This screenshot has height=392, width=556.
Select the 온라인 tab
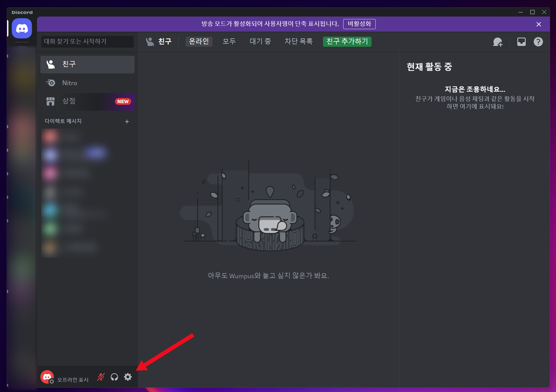(x=199, y=41)
